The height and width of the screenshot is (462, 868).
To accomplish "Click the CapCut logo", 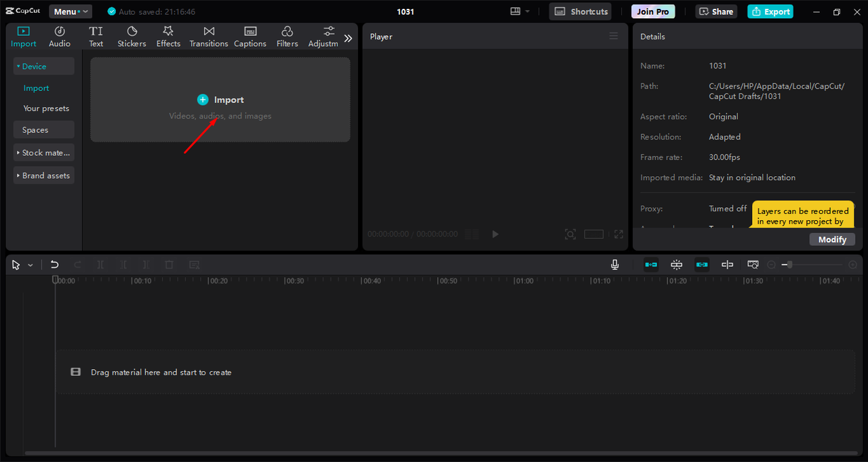I will pos(23,12).
